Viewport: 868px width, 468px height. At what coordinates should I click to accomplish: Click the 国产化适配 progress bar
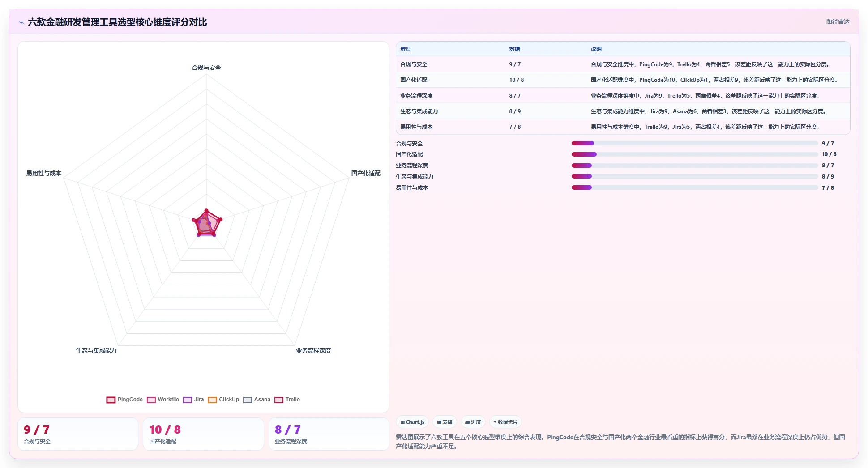(694, 154)
